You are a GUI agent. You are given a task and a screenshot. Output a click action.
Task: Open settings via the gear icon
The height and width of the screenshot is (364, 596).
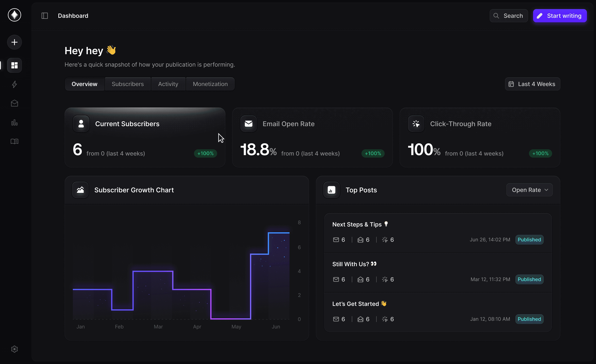coord(14,349)
